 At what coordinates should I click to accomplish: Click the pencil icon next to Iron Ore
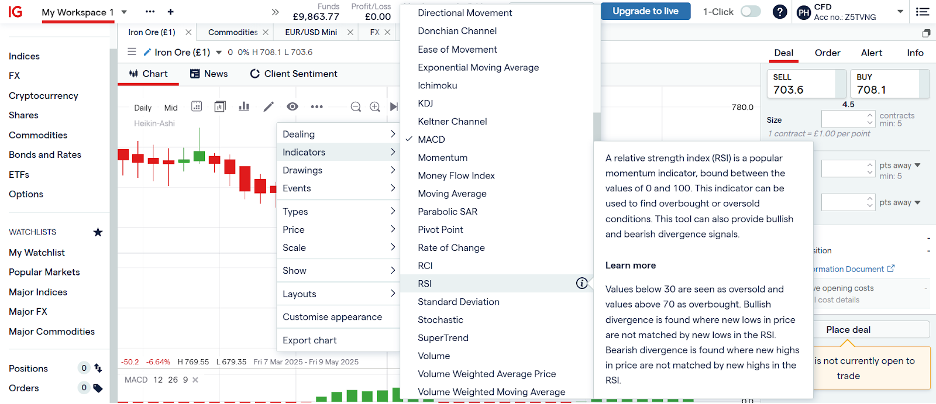pos(147,53)
